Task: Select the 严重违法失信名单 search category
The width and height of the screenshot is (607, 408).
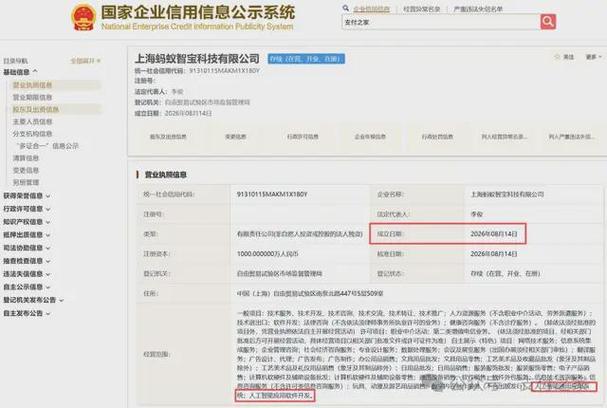Action: 478,9
